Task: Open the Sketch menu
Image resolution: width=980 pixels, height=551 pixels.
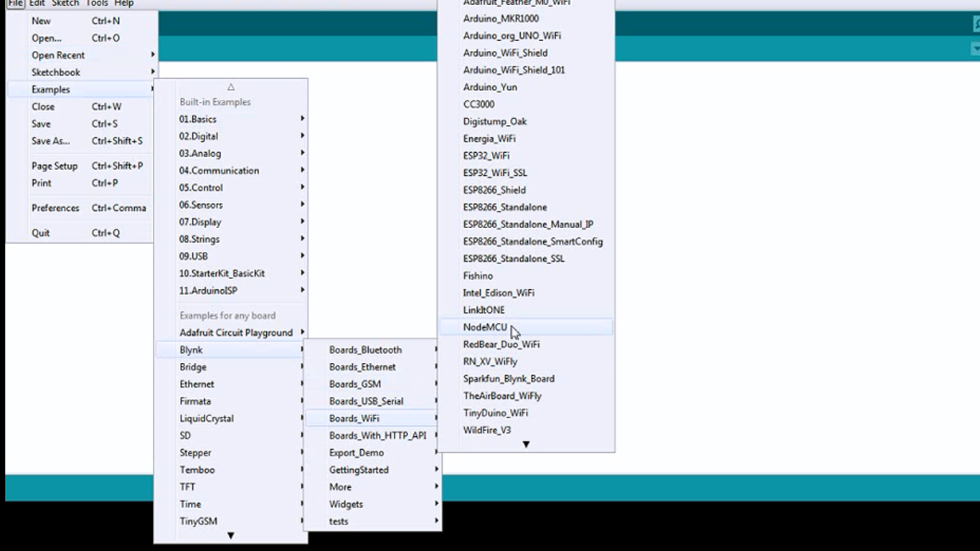Action: 65,4
